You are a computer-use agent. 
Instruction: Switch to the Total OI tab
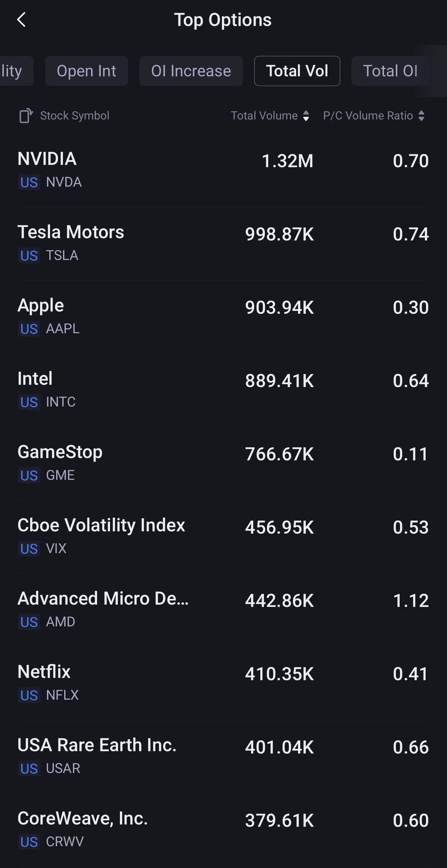(x=390, y=71)
